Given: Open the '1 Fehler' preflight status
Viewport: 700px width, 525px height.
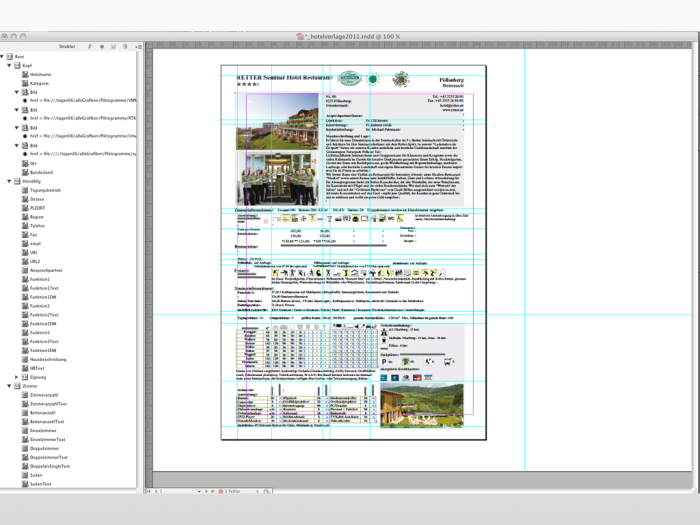Looking at the screenshot, I should click(232, 491).
